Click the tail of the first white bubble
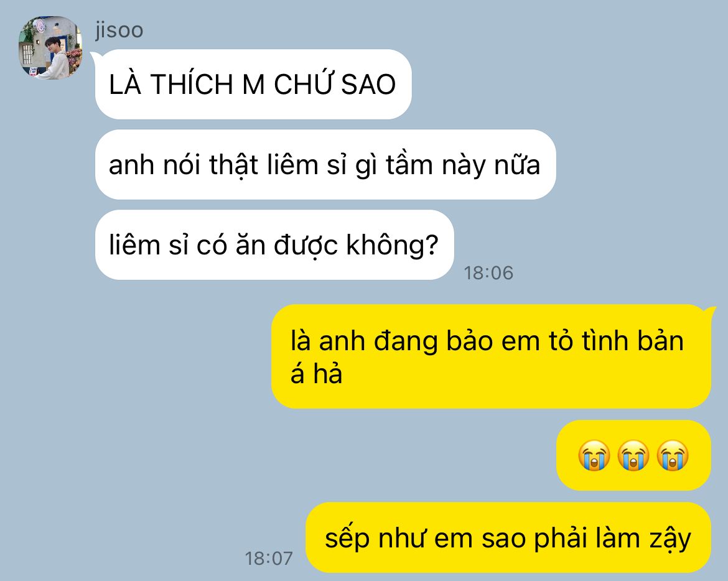The image size is (728, 581). [x=95, y=58]
